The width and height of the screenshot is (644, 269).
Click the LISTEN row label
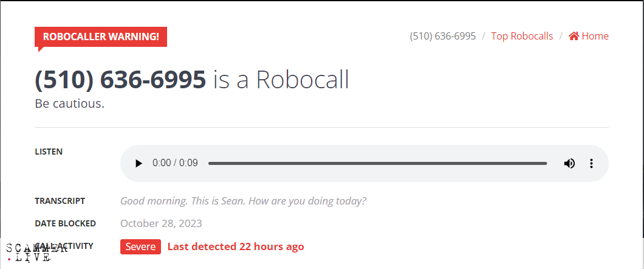[x=49, y=152]
